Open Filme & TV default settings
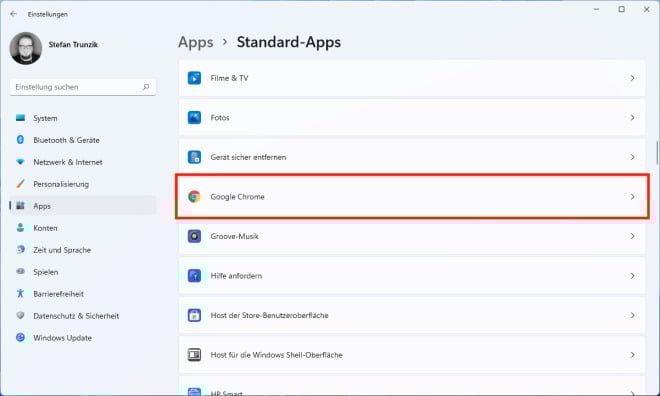 click(x=412, y=78)
